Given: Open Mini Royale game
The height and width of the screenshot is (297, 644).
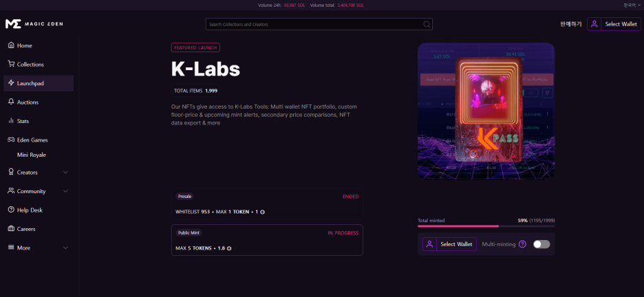Looking at the screenshot, I should [32, 155].
